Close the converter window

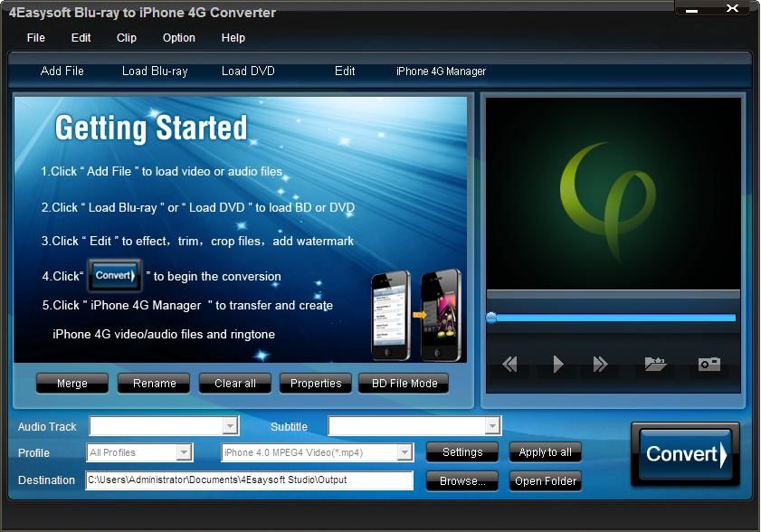[732, 8]
